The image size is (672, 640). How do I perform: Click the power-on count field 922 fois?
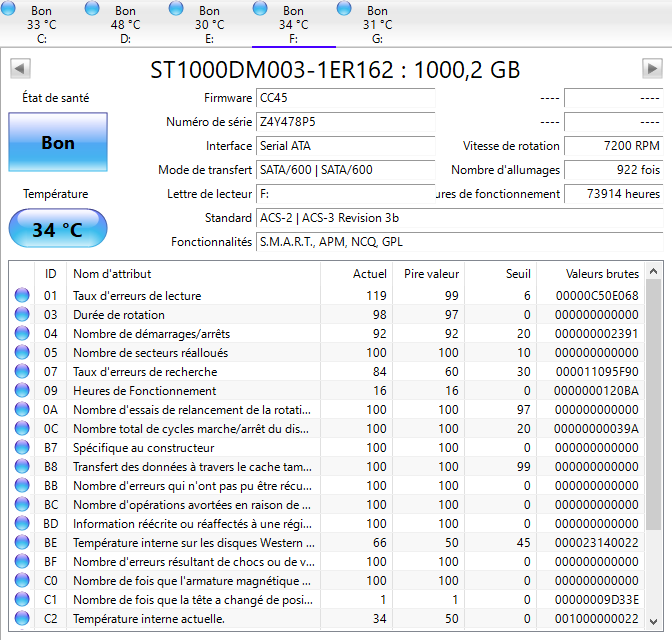pos(614,170)
